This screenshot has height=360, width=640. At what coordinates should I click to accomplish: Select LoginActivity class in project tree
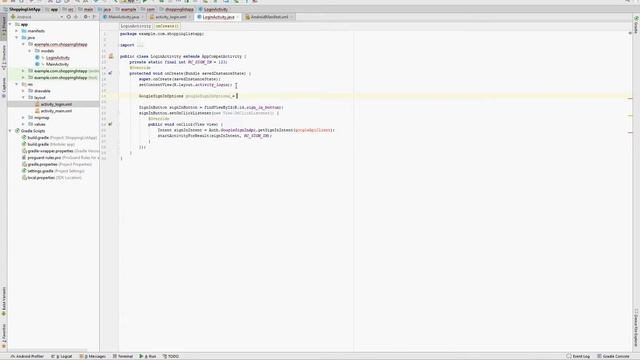coord(57,58)
